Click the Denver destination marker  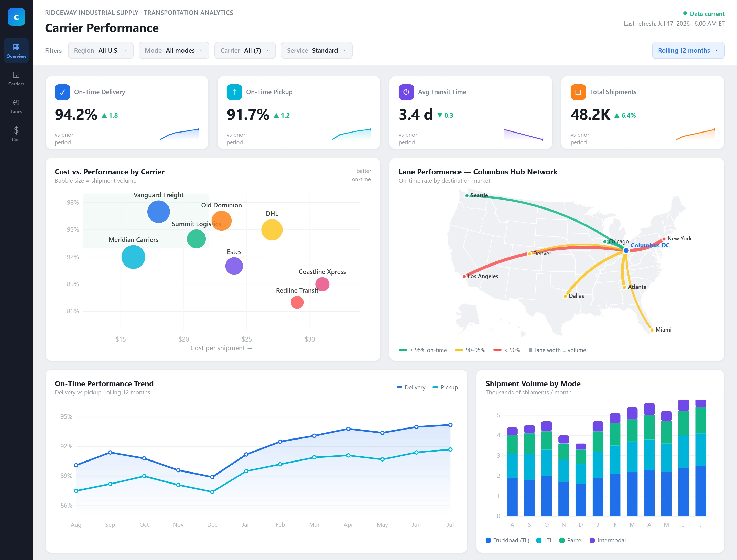[x=529, y=254]
